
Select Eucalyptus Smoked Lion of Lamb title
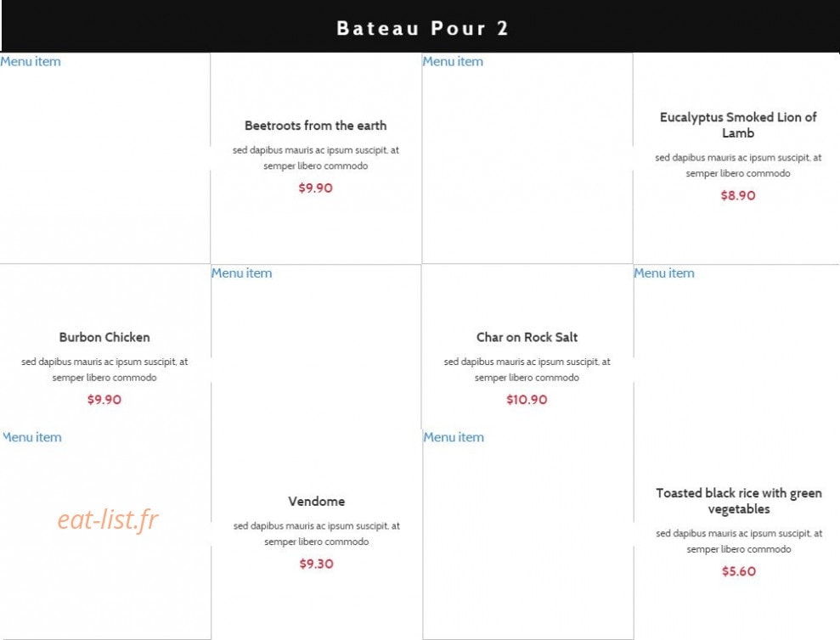point(738,125)
